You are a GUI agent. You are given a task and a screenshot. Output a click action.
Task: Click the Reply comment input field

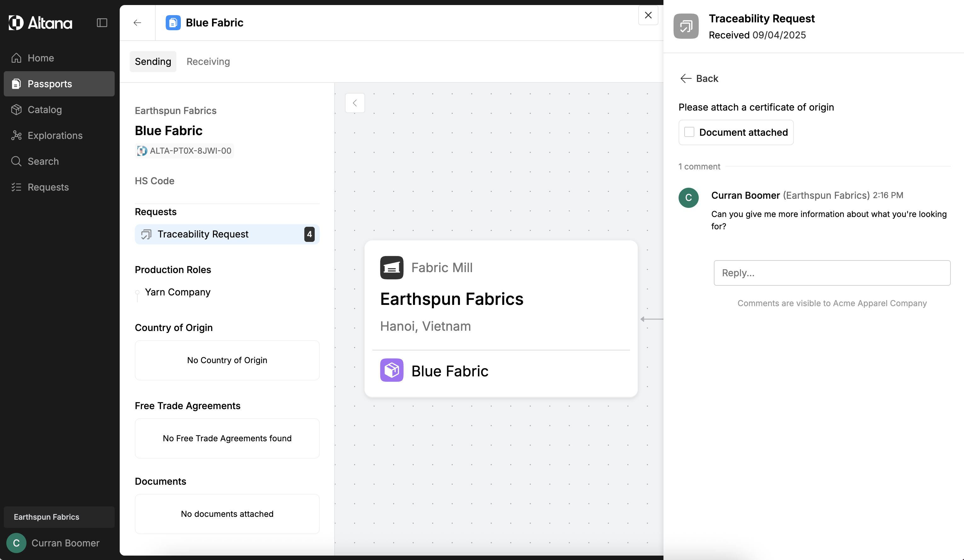(832, 273)
